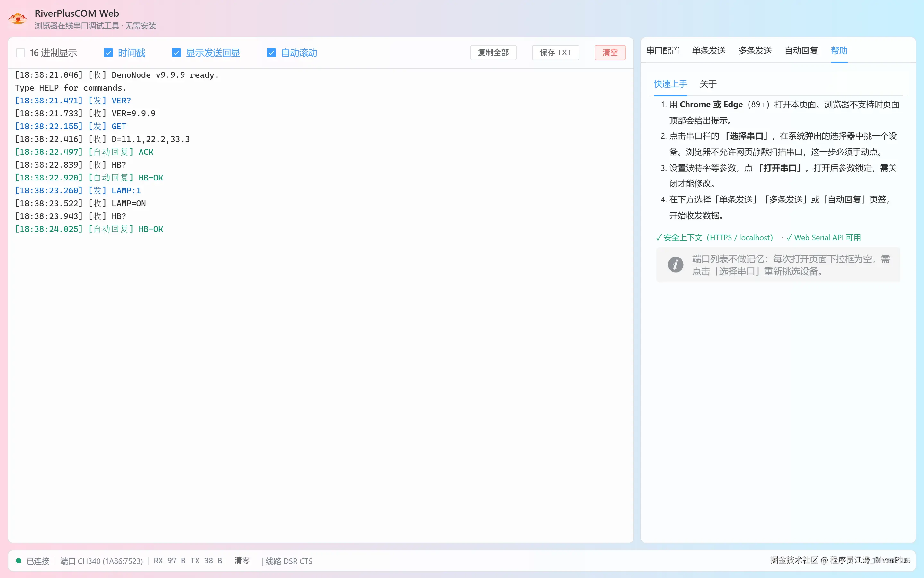The width and height of the screenshot is (924, 578).
Task: Click the RiverPlusCOM logo icon
Action: (x=18, y=18)
